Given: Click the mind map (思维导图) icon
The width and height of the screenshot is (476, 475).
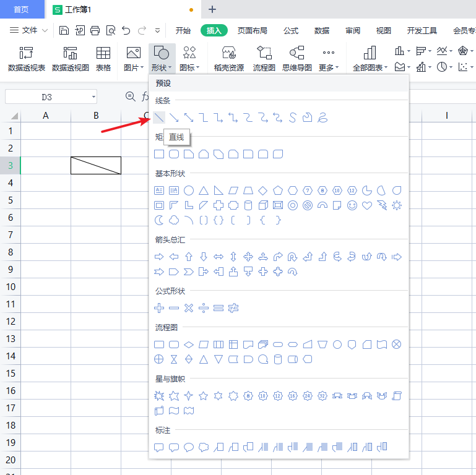Looking at the screenshot, I should point(297,58).
